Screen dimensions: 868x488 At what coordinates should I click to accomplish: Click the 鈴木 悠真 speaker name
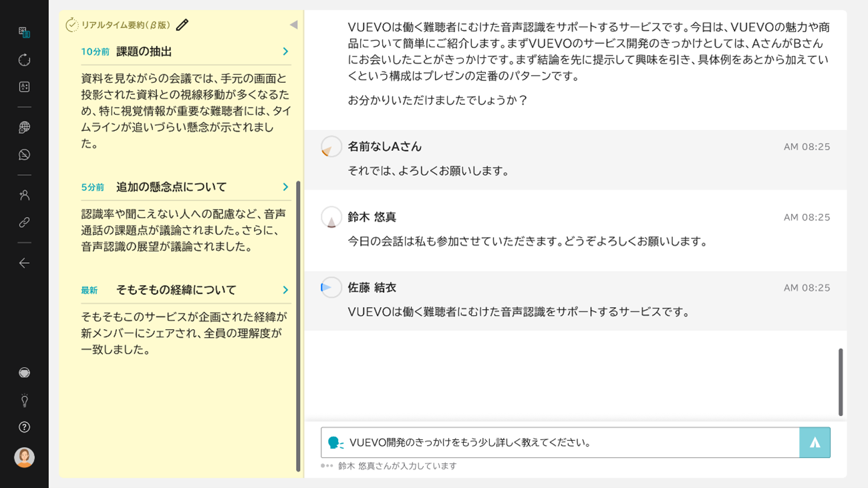372,217
